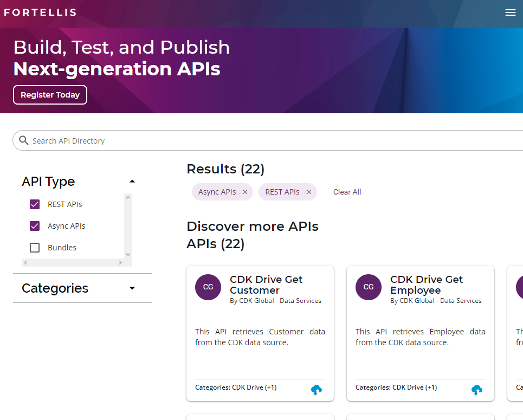Click Register Today button
This screenshot has width=523, height=420.
pos(50,95)
